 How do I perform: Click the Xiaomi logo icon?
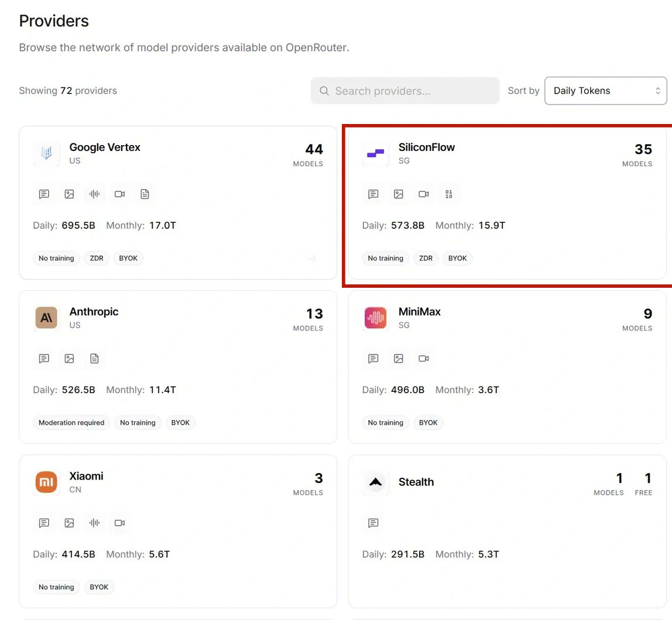click(x=46, y=482)
